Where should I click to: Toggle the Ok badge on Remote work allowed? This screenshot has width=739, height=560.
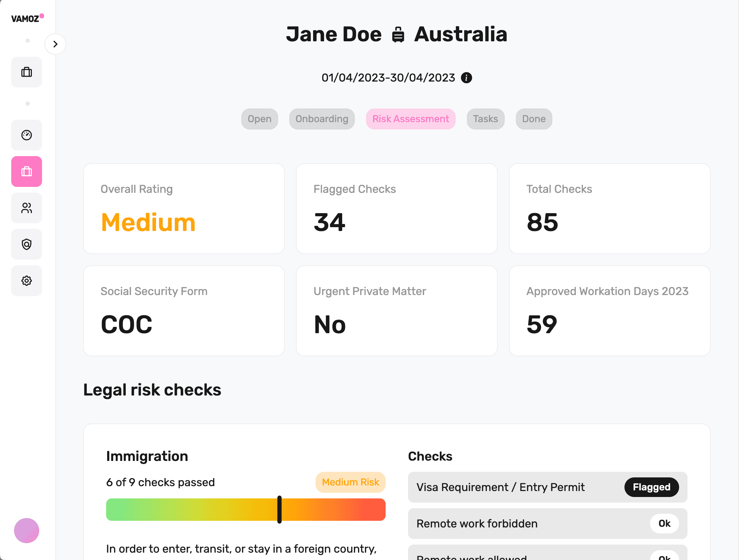click(664, 556)
